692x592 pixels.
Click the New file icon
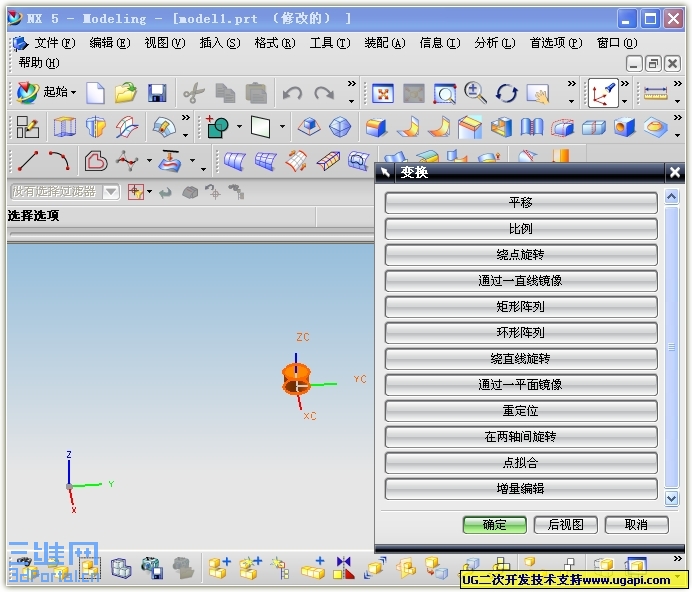[x=95, y=93]
